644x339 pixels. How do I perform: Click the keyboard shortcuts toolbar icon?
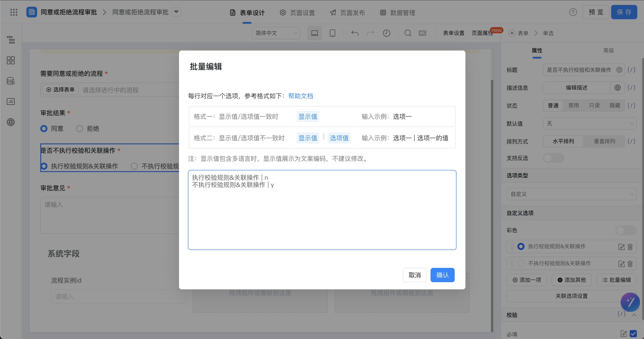pyautogui.click(x=422, y=33)
